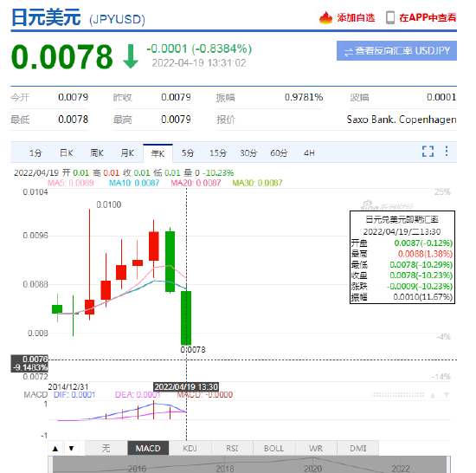Image resolution: width=476 pixels, height=473 pixels.
Task: Select the WR indicator button
Action: [x=316, y=448]
